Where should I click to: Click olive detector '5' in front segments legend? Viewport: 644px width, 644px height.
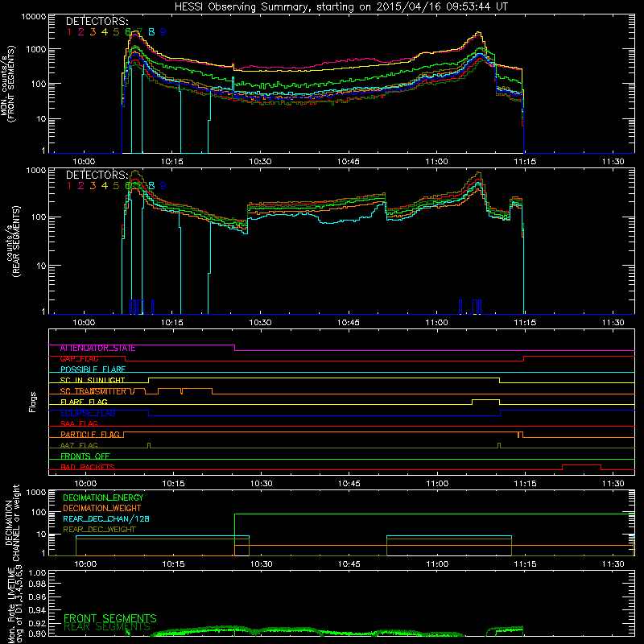[x=116, y=32]
